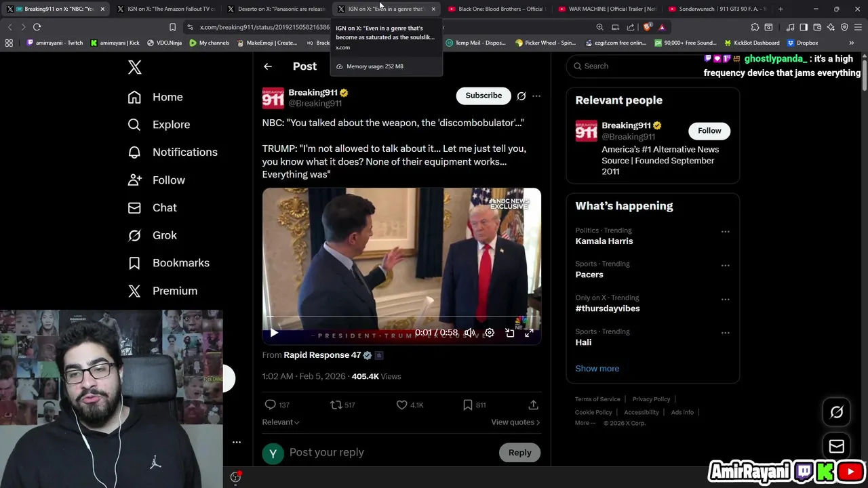Screen dimensions: 868x488
Task: Open the Follow sidebar item
Action: (157, 180)
